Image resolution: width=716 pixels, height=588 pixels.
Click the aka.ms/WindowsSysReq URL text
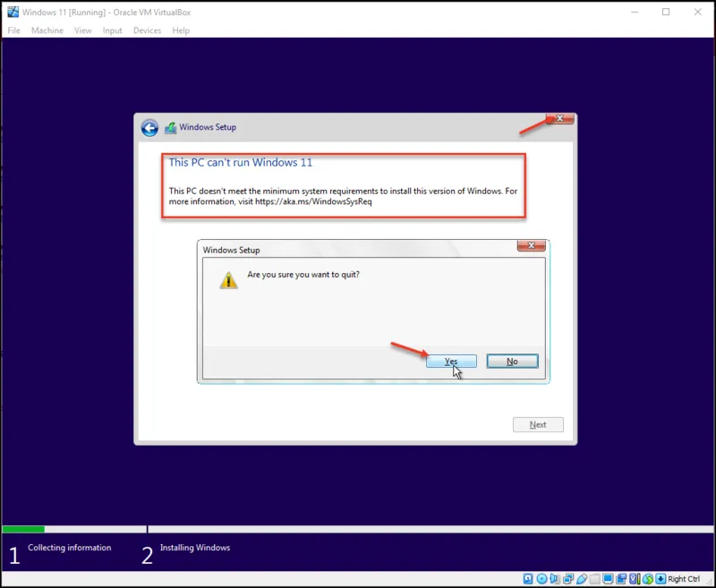313,201
